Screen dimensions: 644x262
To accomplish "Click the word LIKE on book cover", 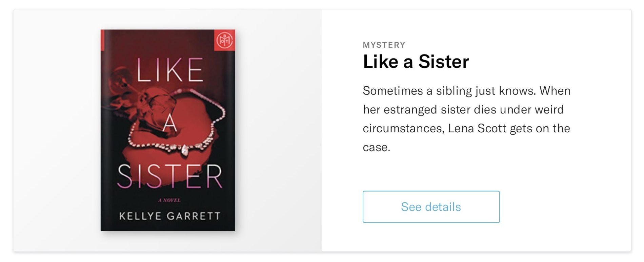I will [169, 70].
